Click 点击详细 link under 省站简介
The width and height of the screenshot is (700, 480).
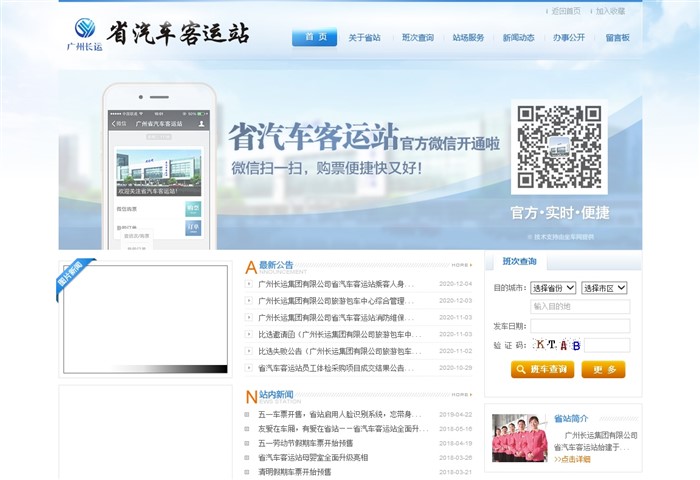coord(572,459)
